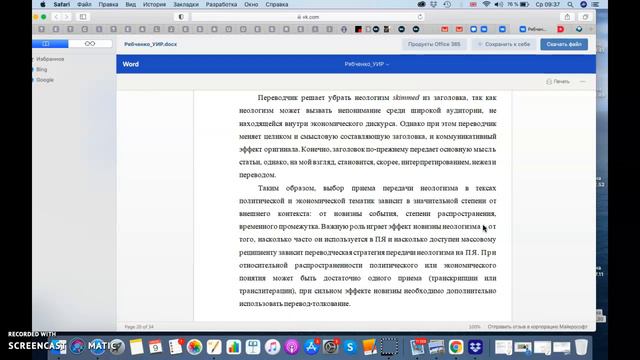Open Keynote in the Dock
This screenshot has height=360, width=640.
(253, 347)
